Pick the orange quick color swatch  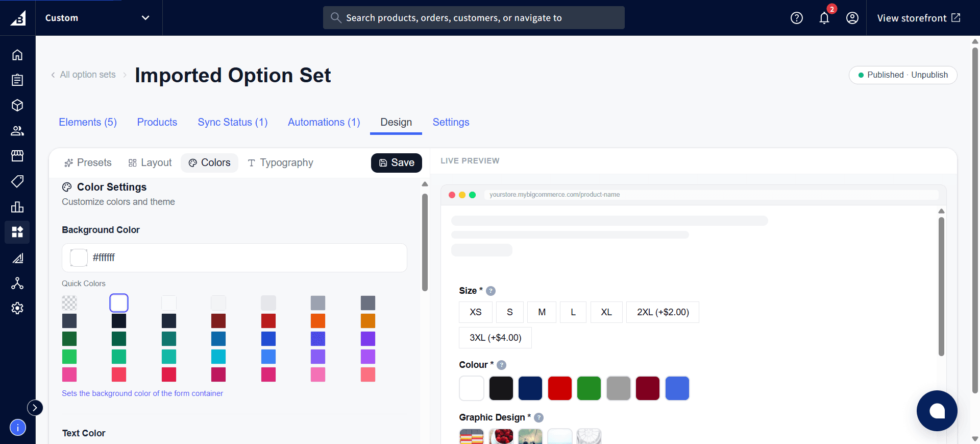click(x=318, y=321)
